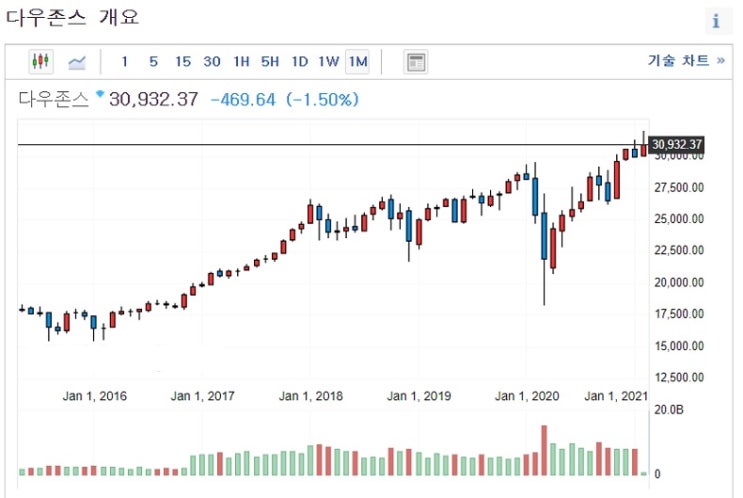743x498 pixels.
Task: Choose the 1W weekly timeframe
Action: (x=329, y=62)
